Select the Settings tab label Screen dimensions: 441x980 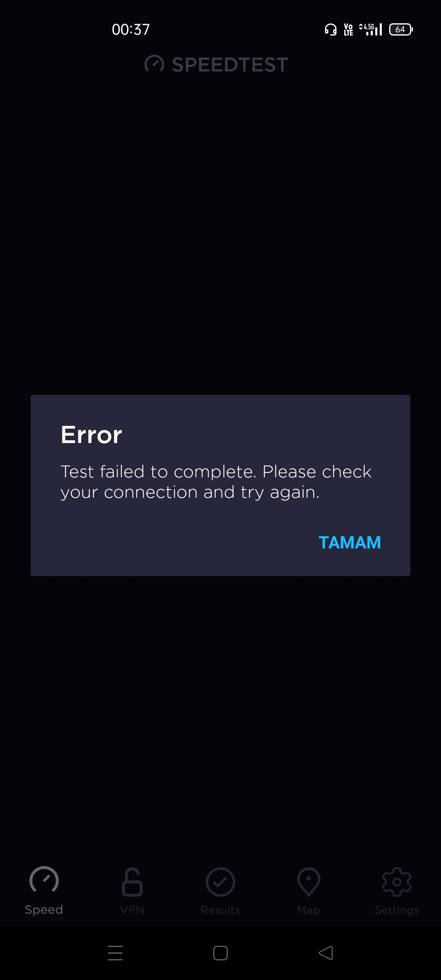(x=397, y=910)
